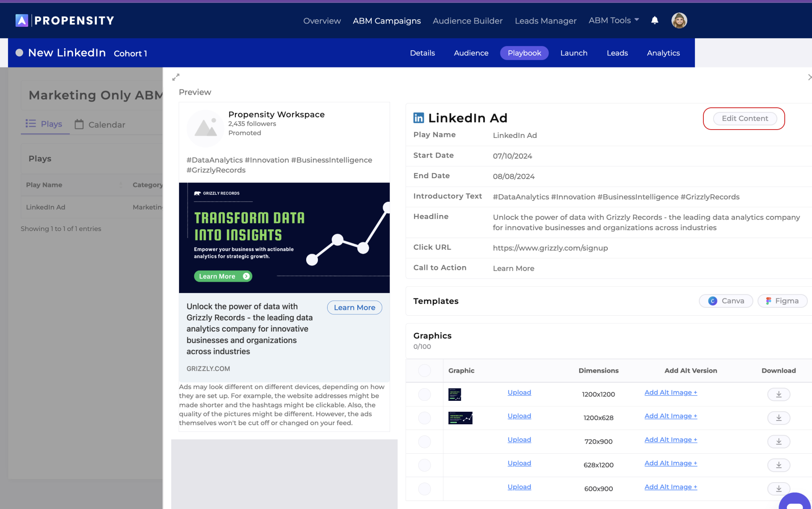
Task: Switch to the Leads tab
Action: [617, 53]
